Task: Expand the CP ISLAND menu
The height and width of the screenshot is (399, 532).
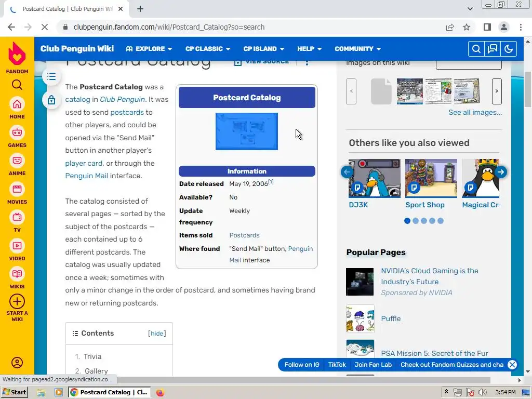Action: coord(263,49)
